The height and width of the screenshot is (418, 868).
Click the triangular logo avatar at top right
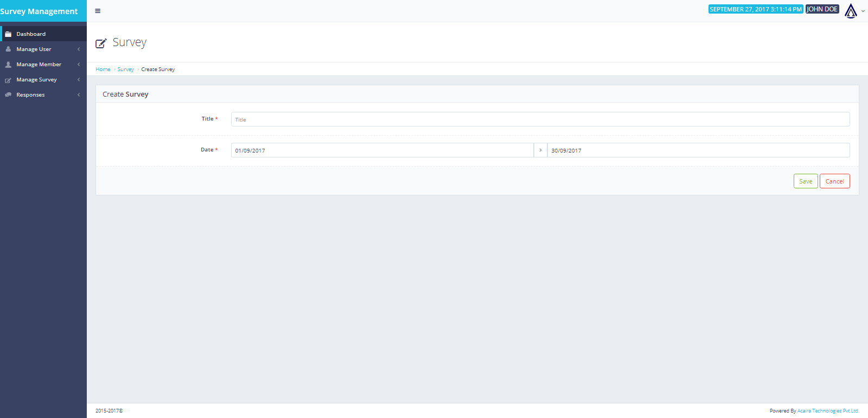[851, 11]
